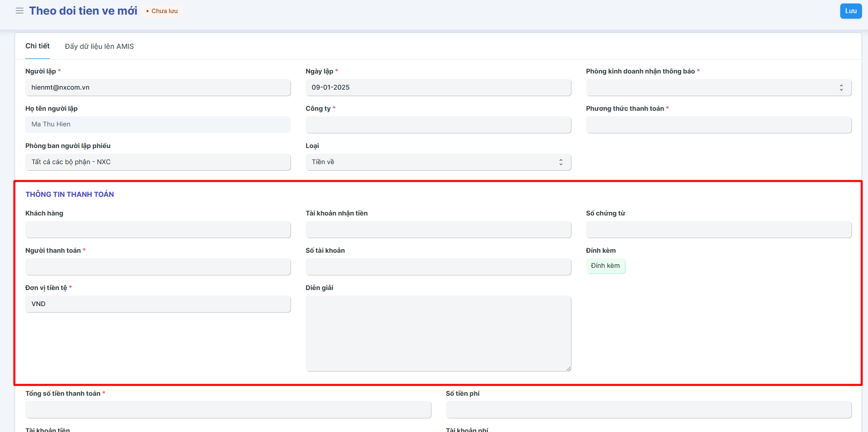Click inside the Diễn giải text area
This screenshot has width=868, height=432.
tap(438, 333)
